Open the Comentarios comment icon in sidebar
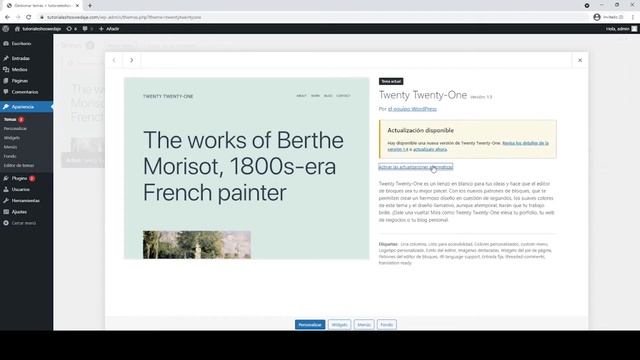 tap(6, 92)
